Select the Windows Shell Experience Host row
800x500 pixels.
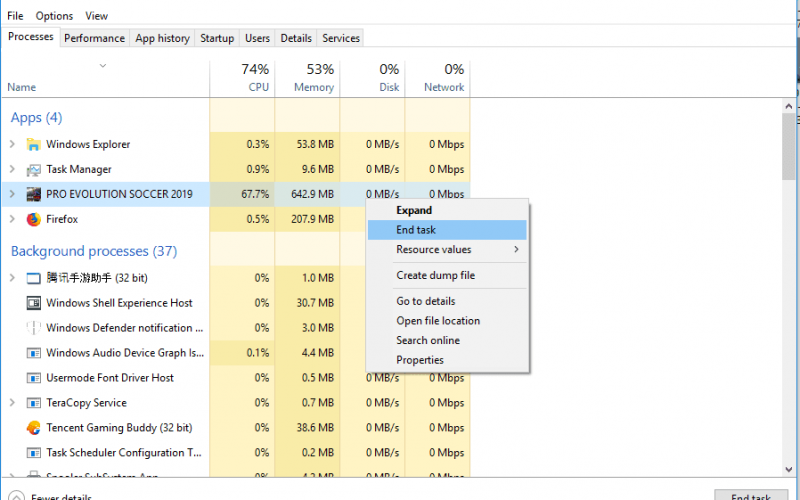coord(236,303)
